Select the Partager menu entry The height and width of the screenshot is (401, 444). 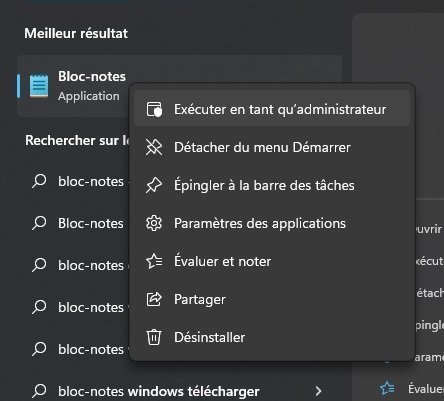click(272, 299)
